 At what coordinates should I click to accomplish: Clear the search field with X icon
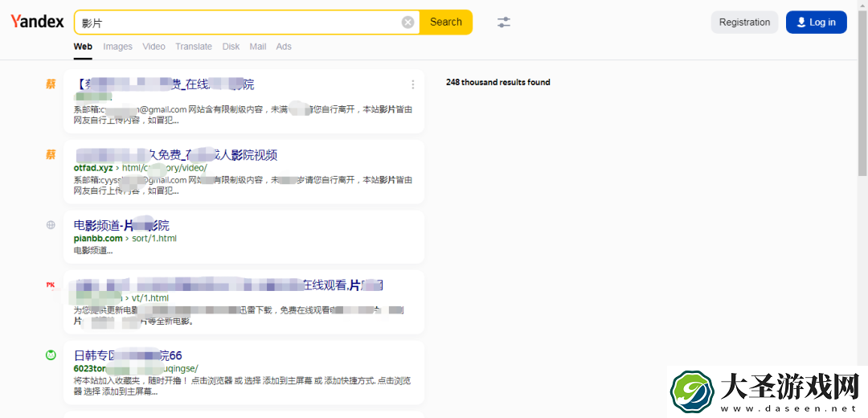coord(407,23)
